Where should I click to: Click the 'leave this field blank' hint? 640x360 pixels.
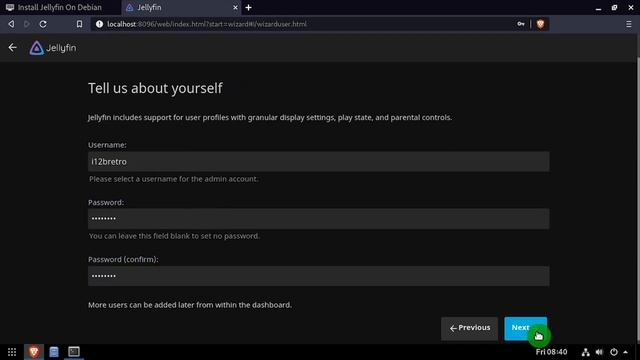click(174, 236)
